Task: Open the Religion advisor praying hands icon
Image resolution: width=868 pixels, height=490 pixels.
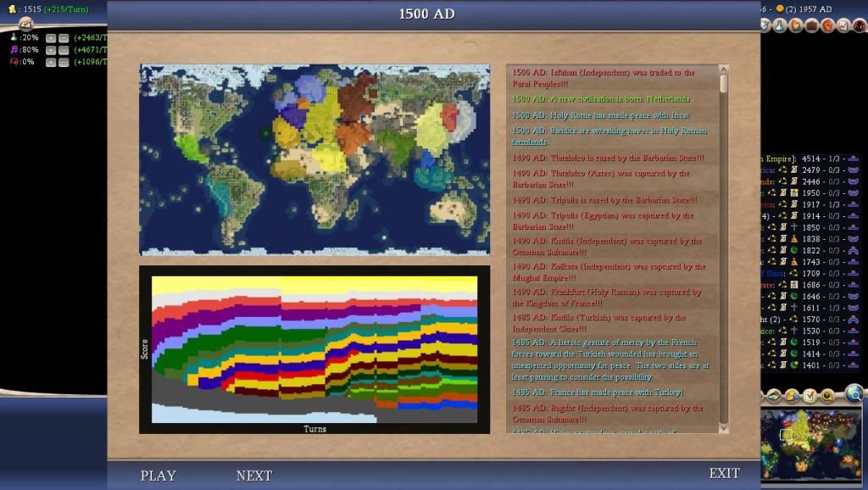Action: click(x=796, y=25)
